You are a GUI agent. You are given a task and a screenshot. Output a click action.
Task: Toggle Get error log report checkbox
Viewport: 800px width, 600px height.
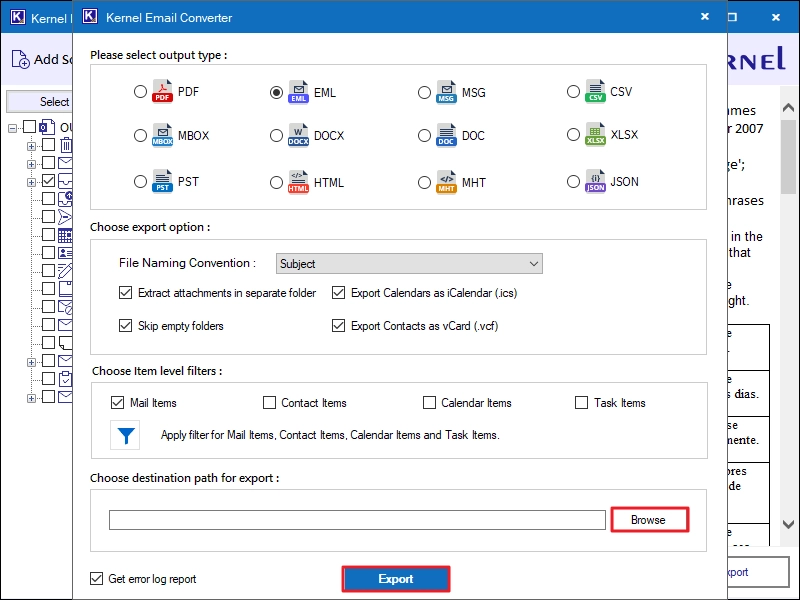pyautogui.click(x=96, y=579)
